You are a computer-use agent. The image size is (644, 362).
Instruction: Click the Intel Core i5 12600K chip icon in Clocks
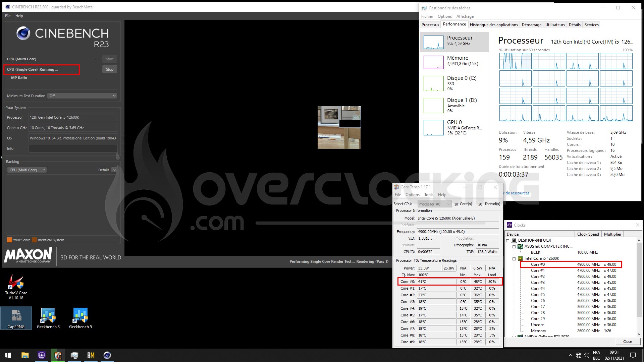click(x=520, y=258)
